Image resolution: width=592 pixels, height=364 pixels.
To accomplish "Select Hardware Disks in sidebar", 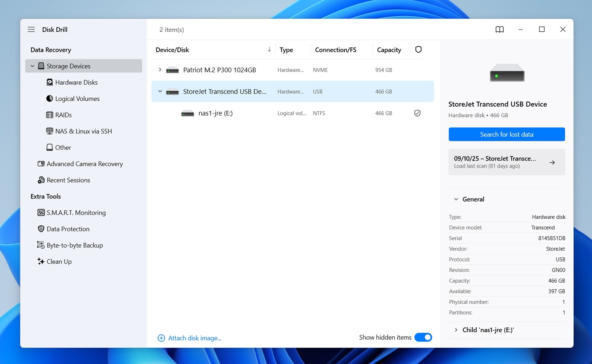I will 76,82.
